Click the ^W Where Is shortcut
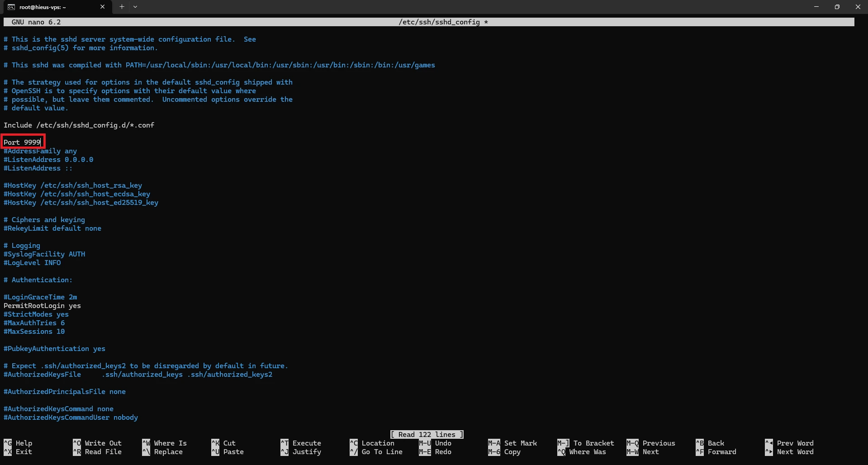 [165, 443]
